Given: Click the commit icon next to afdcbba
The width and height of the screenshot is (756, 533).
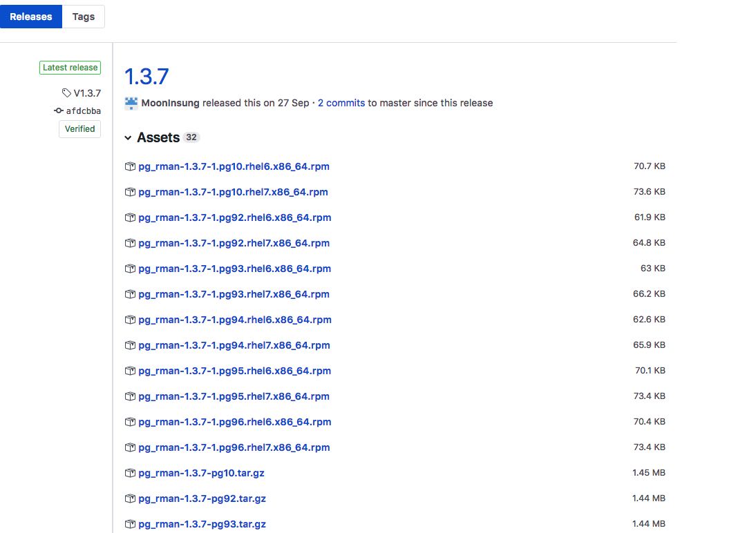Looking at the screenshot, I should pyautogui.click(x=59, y=111).
